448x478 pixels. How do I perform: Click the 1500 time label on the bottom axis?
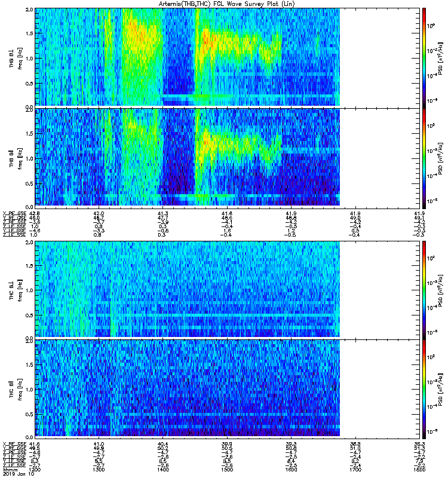point(227,470)
